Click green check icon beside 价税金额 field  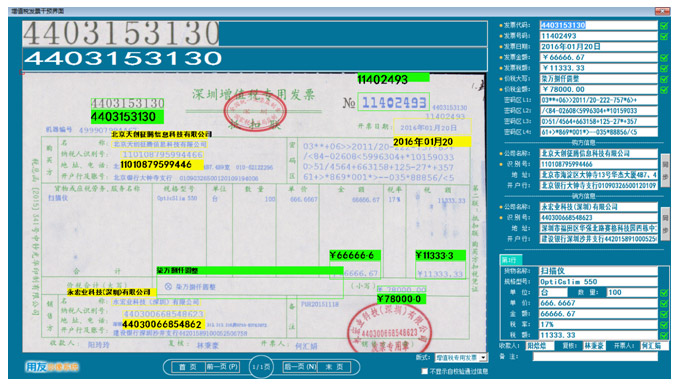tap(664, 89)
